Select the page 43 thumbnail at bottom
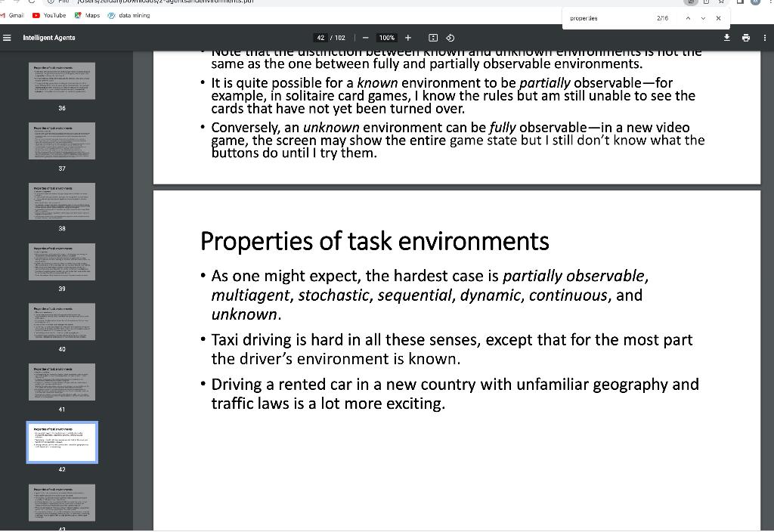Screen dimensions: 774x532 click(x=62, y=503)
